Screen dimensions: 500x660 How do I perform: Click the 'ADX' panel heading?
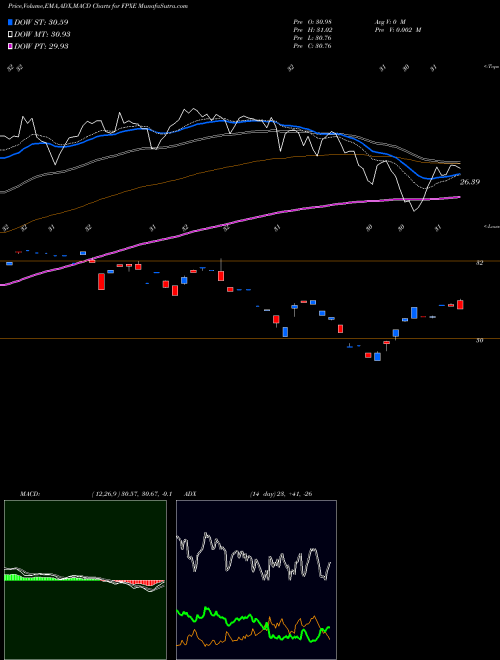pos(190,494)
